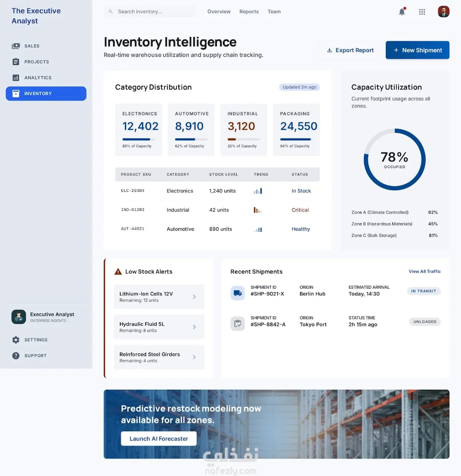
Task: Open Settings gear in sidebar
Action: pyautogui.click(x=16, y=340)
